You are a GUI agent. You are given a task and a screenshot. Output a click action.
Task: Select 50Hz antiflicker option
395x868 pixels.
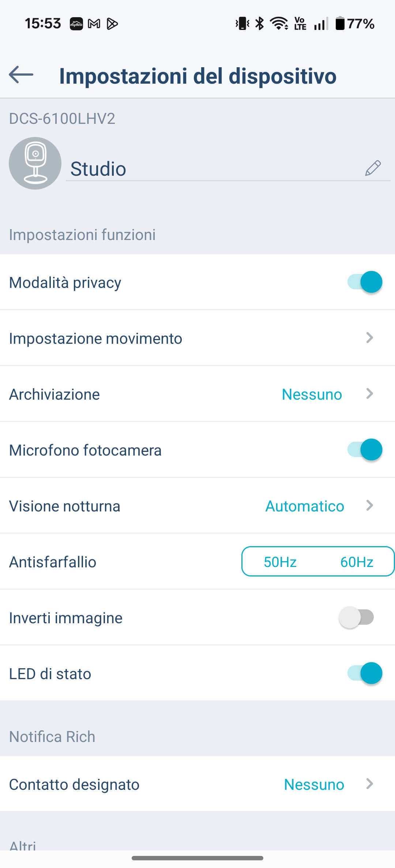(280, 562)
